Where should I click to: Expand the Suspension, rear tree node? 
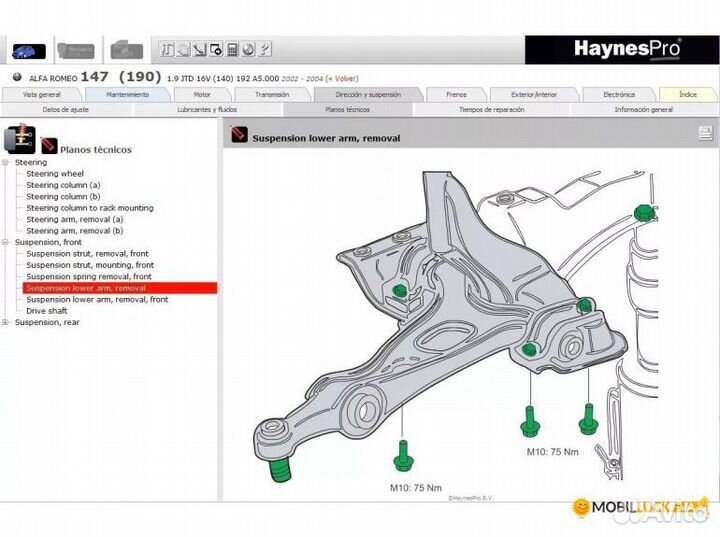click(x=6, y=322)
